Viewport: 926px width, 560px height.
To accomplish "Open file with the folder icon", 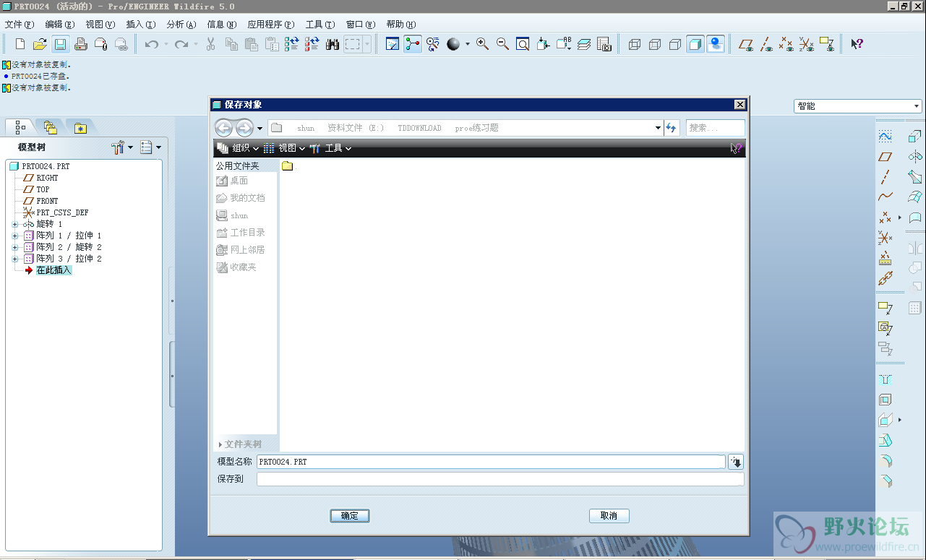I will pyautogui.click(x=40, y=44).
